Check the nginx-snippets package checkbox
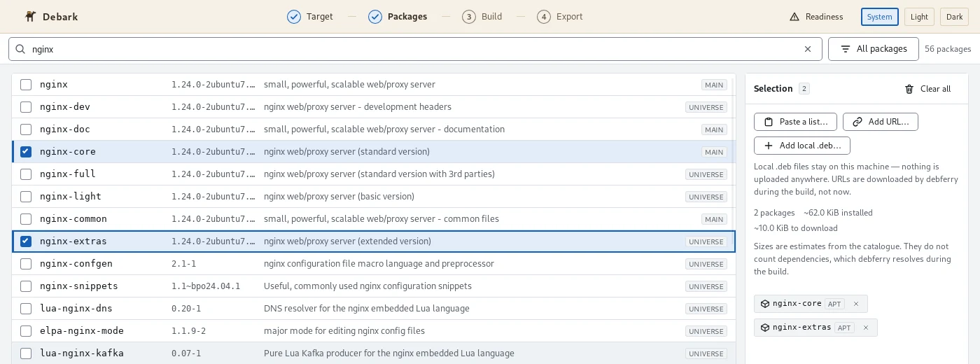Image resolution: width=980 pixels, height=364 pixels. click(x=26, y=286)
